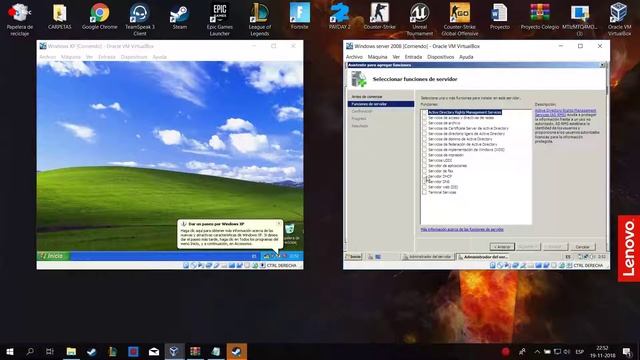Viewport: 640px width, 360px height.
Task: Open the Mail app on host taskbar
Action: 154,351
